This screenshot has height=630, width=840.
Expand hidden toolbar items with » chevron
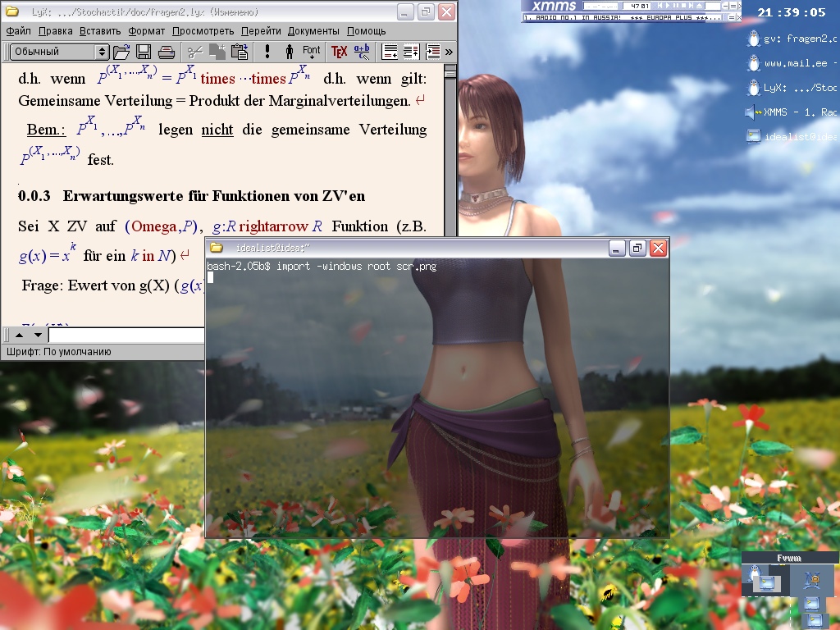pos(449,52)
